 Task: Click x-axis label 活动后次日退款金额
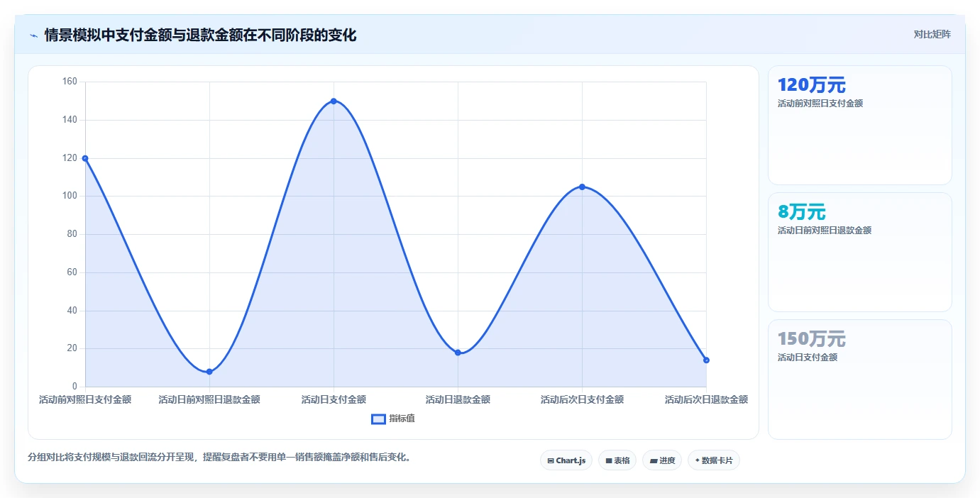click(x=706, y=399)
